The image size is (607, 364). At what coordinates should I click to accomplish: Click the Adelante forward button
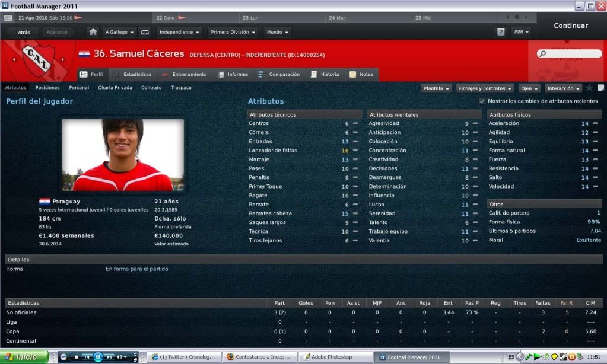(x=57, y=32)
